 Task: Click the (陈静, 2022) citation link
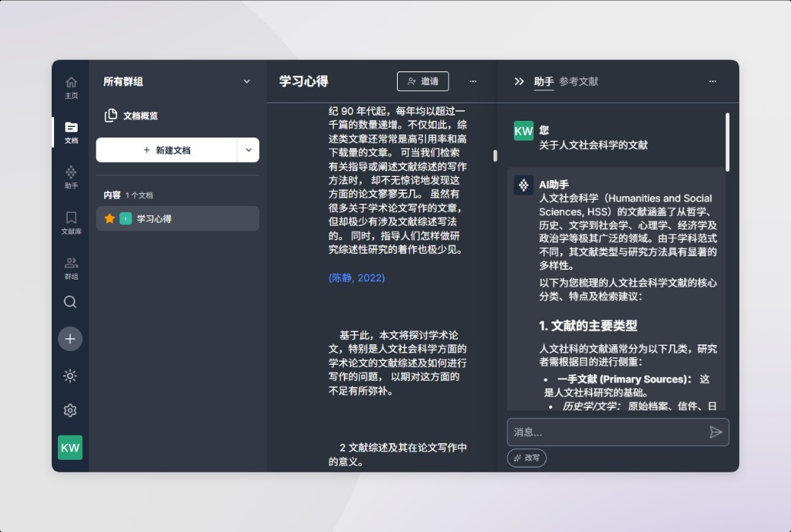coord(357,278)
